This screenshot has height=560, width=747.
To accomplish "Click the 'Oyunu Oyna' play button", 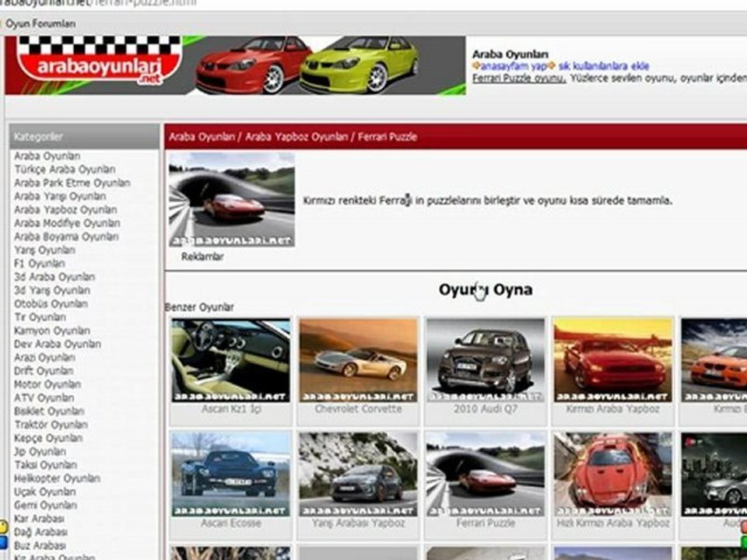I will pyautogui.click(x=486, y=289).
